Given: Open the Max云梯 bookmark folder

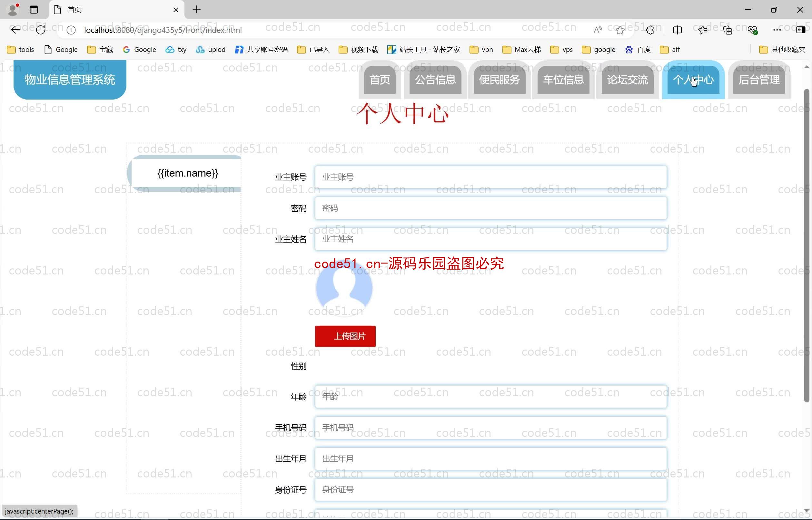Looking at the screenshot, I should [x=522, y=50].
